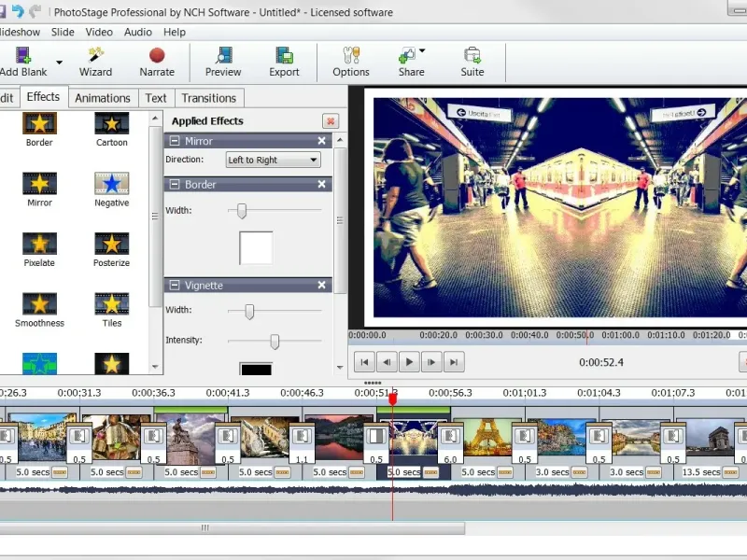
Task: Open the Audio menu
Action: tap(138, 32)
